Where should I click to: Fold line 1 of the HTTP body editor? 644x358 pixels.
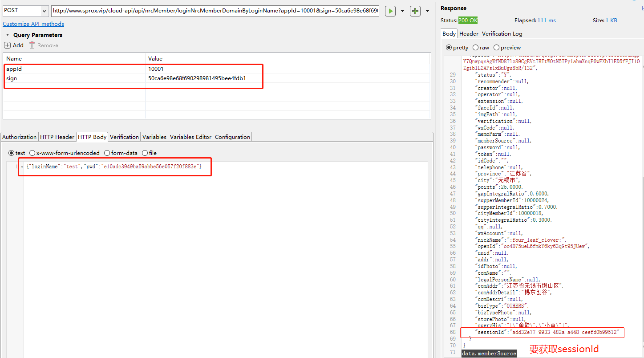[x=22, y=167]
